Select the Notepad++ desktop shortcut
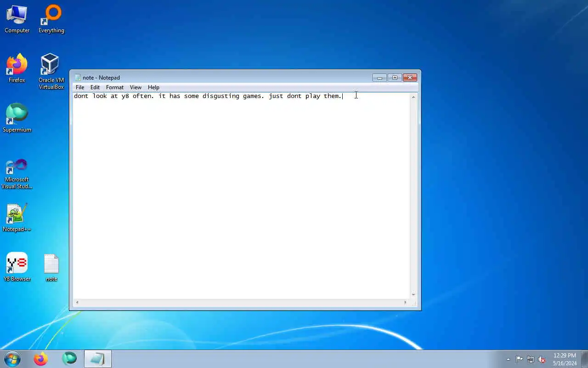This screenshot has width=588, height=368. tap(17, 218)
